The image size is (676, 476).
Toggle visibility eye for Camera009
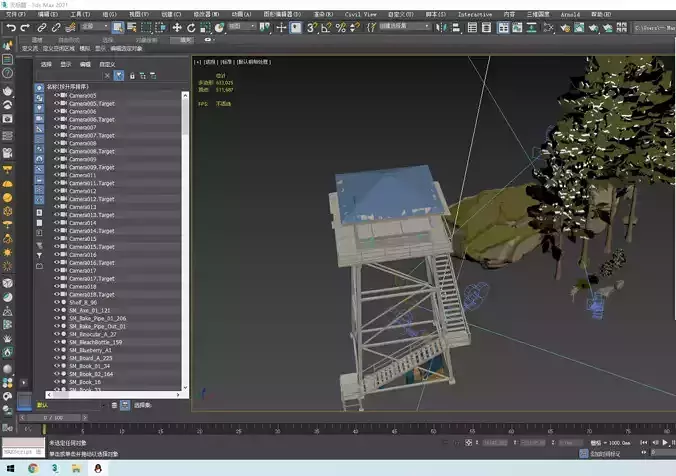[x=56, y=159]
